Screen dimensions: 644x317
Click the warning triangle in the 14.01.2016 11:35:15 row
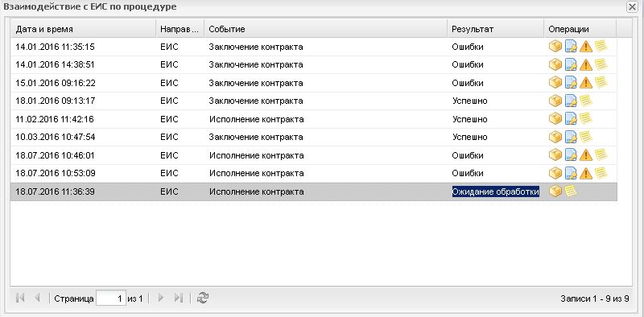coord(586,47)
